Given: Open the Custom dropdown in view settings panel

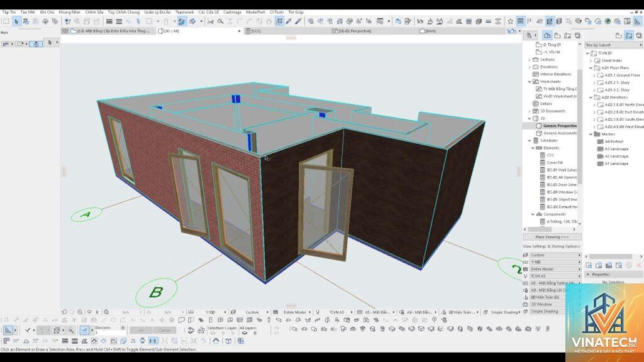Looking at the screenshot, I should pyautogui.click(x=555, y=255).
